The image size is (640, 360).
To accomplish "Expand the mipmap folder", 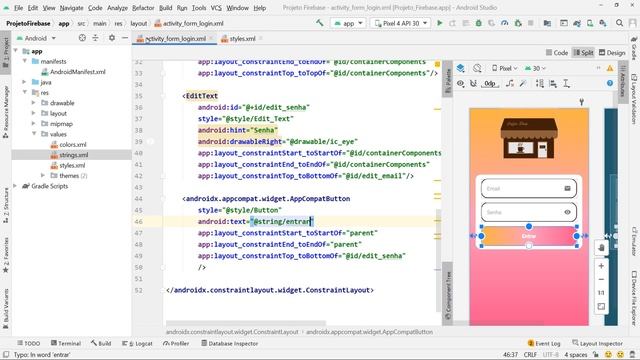I will click(x=34, y=124).
